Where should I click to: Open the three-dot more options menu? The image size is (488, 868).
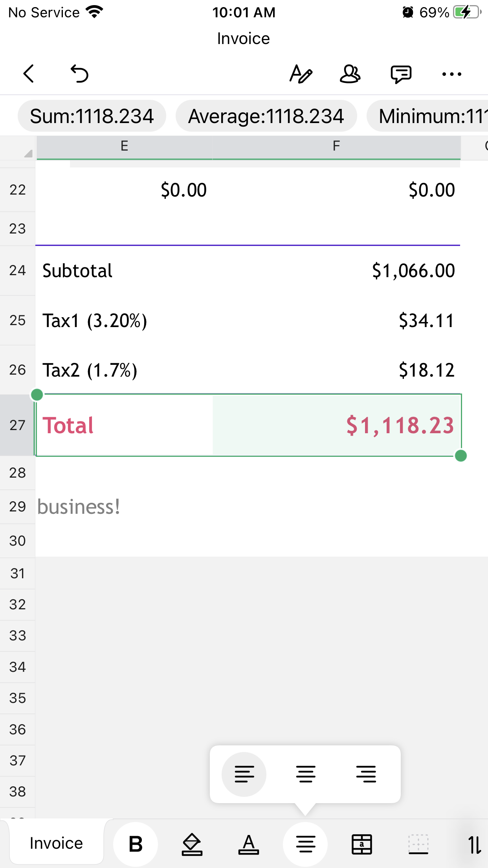(x=451, y=74)
